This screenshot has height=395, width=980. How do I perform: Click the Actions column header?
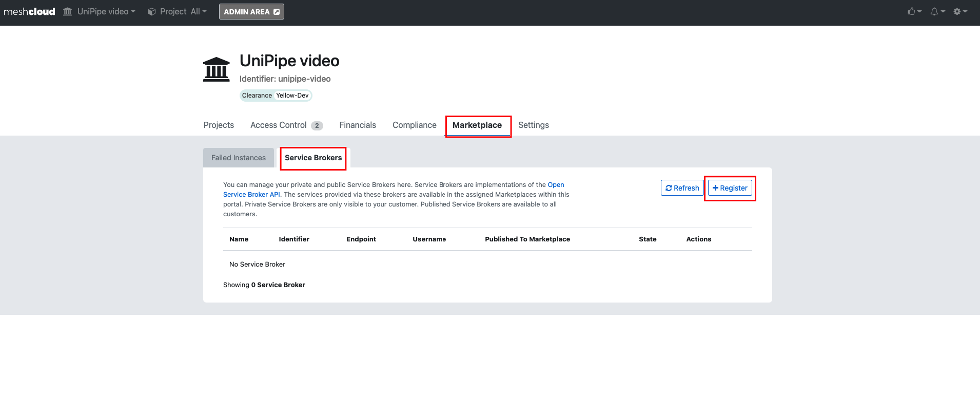[x=699, y=239]
